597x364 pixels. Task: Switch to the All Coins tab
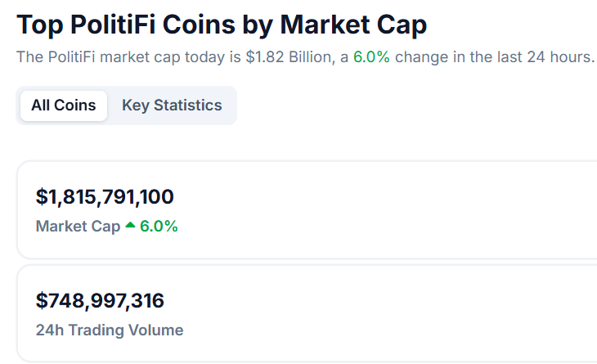point(64,106)
